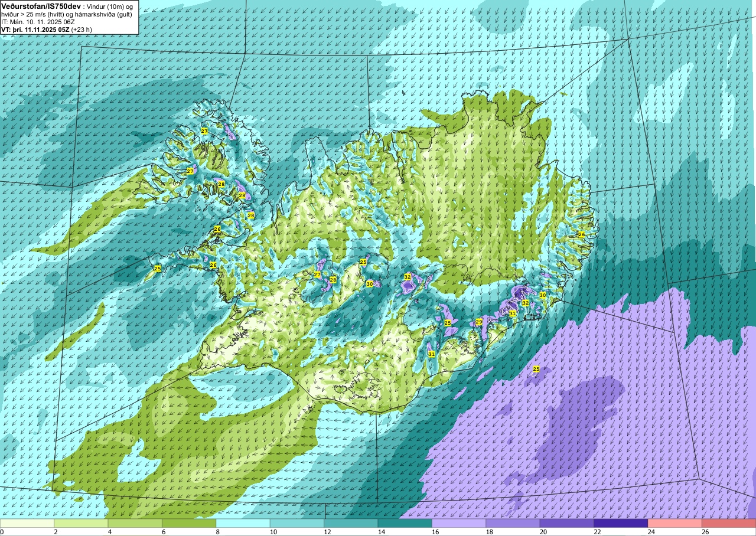Click the light teal 10–12 legend swatch

pyautogui.click(x=297, y=523)
